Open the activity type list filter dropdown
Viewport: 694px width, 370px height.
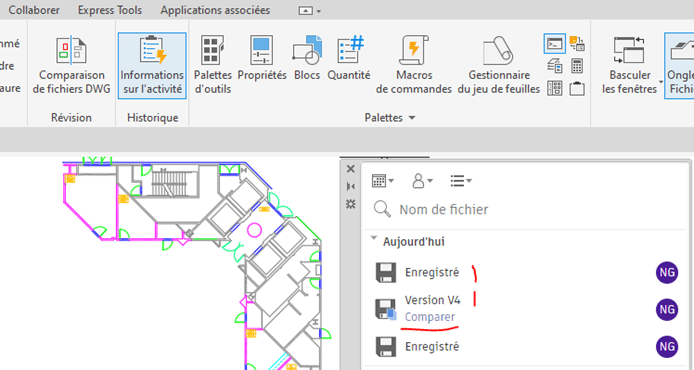click(461, 181)
